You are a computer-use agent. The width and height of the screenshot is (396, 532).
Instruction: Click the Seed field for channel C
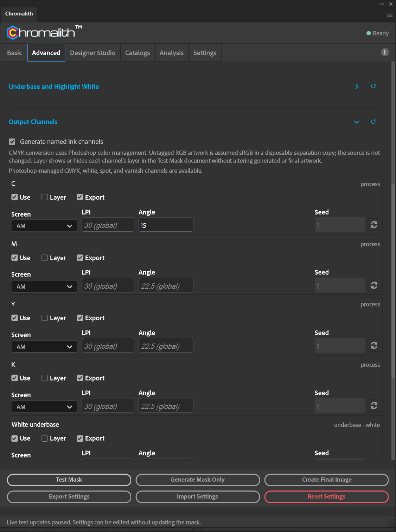point(340,225)
